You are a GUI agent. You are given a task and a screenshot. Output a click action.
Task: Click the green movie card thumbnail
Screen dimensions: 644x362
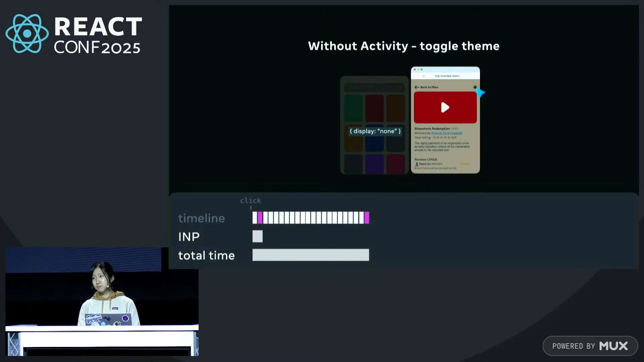354,108
